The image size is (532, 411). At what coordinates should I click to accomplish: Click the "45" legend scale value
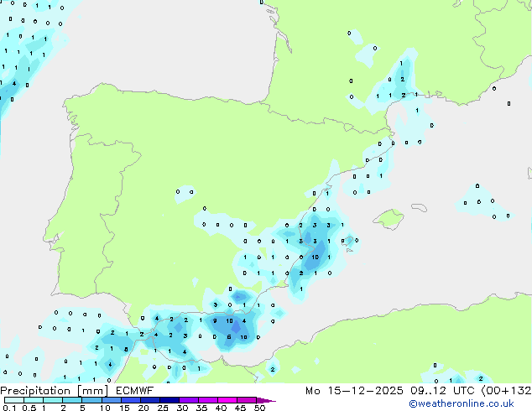point(240,408)
